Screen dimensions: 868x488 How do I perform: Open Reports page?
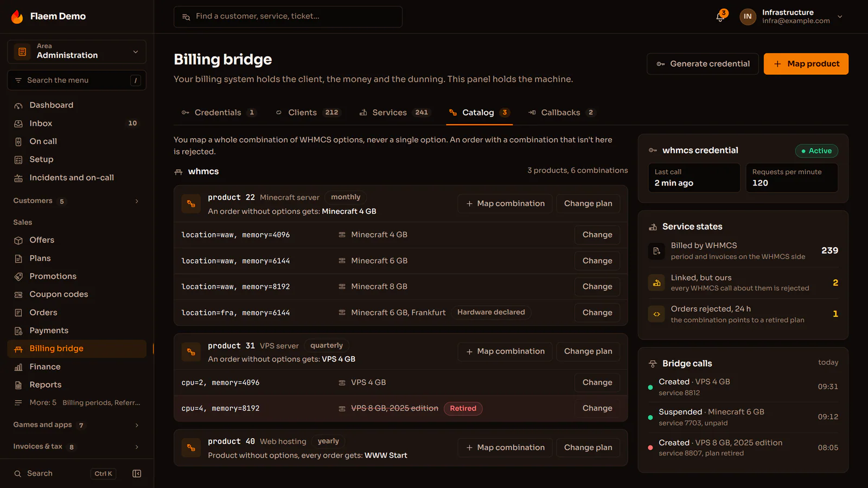pos(76,384)
